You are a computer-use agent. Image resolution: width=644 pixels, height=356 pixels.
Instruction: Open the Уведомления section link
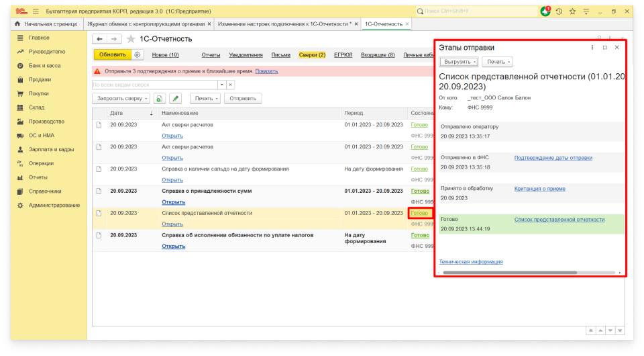click(x=246, y=55)
